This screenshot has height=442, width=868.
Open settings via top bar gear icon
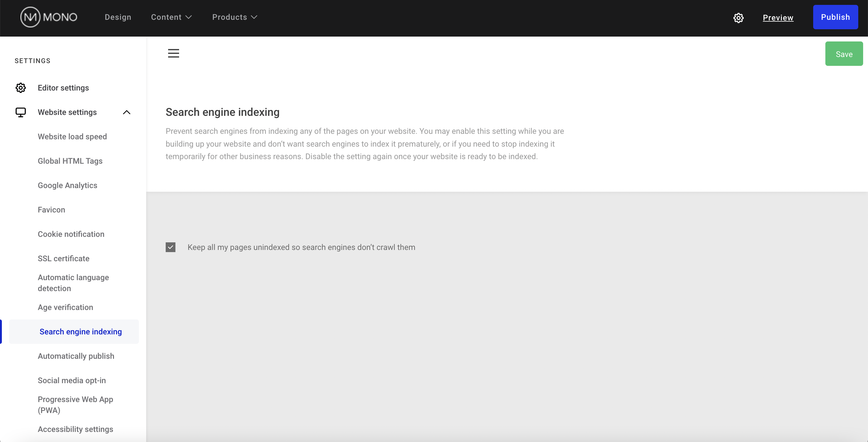click(x=738, y=18)
